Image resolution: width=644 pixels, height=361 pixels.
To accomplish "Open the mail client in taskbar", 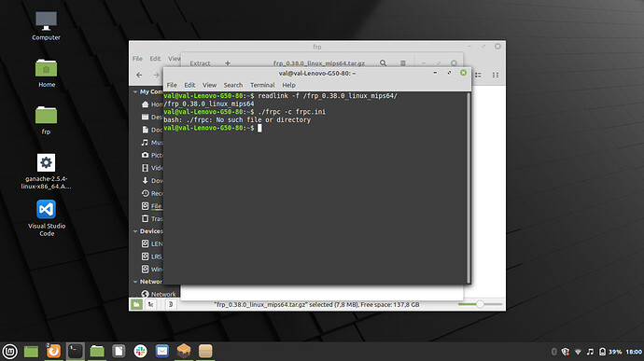I will tap(162, 351).
